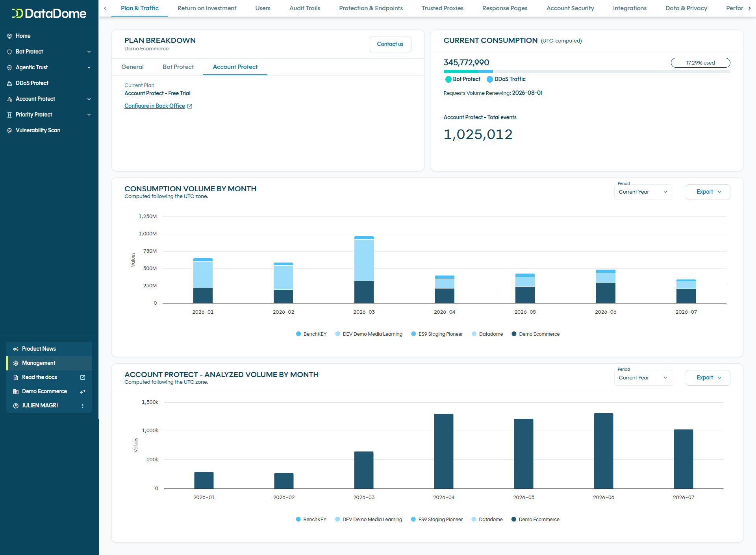Click the Account Protect user icon
Screen dimensions: 756x555
(9, 99)
